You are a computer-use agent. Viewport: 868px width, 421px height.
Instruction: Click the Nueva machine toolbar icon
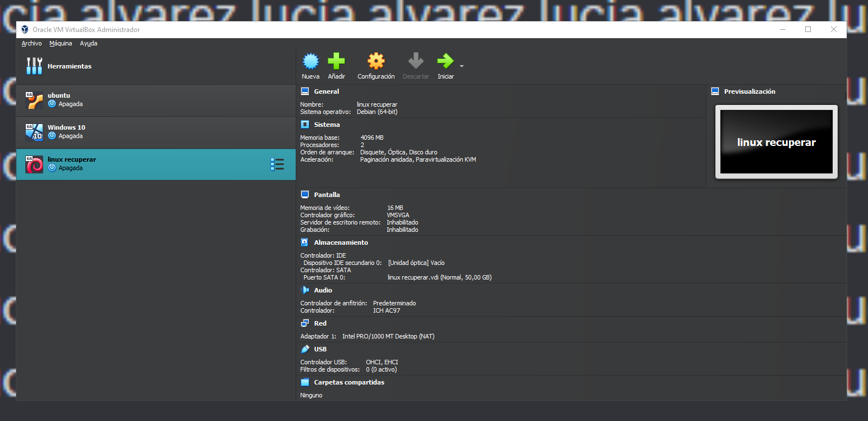310,61
